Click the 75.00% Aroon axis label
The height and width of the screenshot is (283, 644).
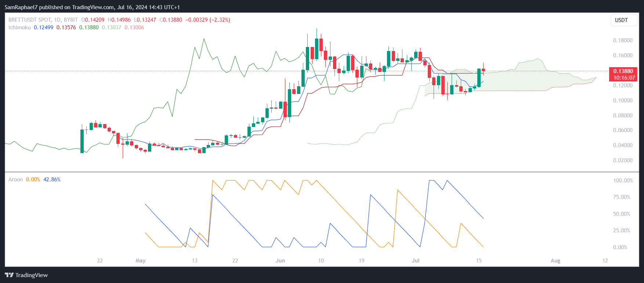tap(622, 197)
